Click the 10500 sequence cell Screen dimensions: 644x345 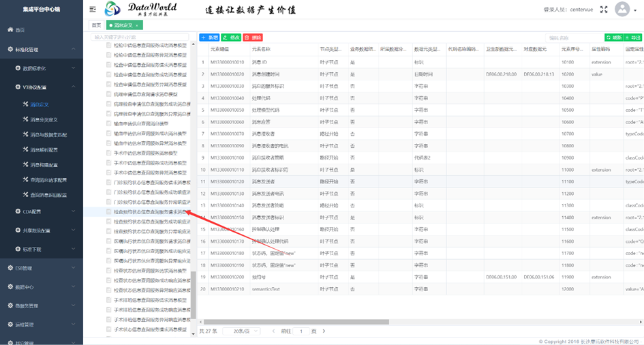568,110
